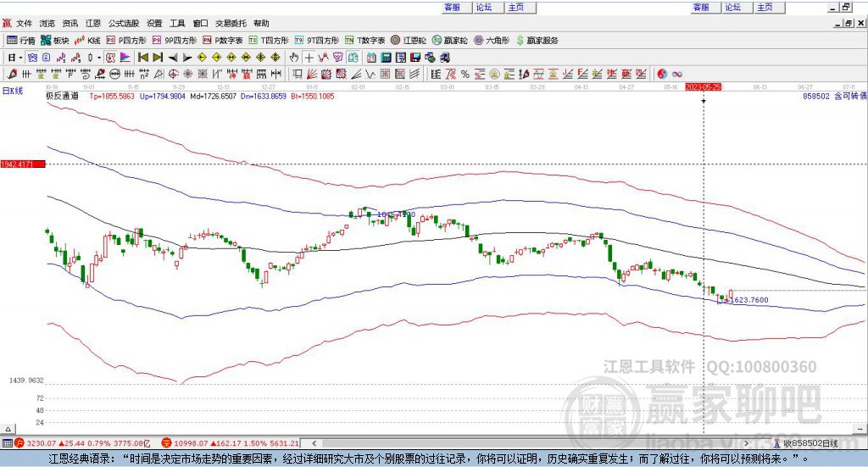
Task: Select the hand pan tool
Action: (x=294, y=58)
